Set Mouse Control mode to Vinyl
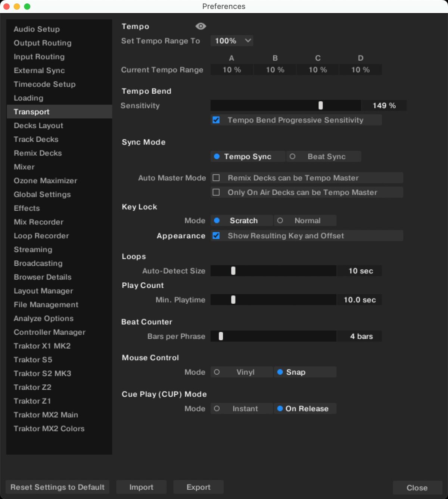 pos(241,372)
